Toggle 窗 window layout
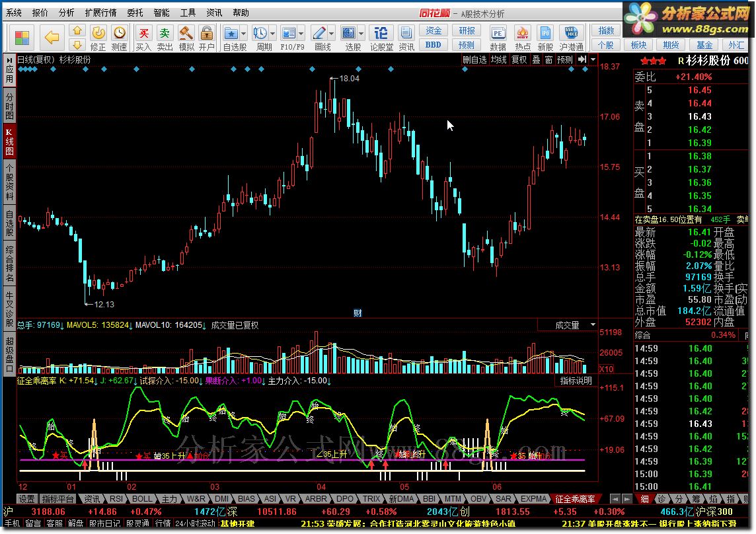The image size is (756, 534). click(548, 59)
